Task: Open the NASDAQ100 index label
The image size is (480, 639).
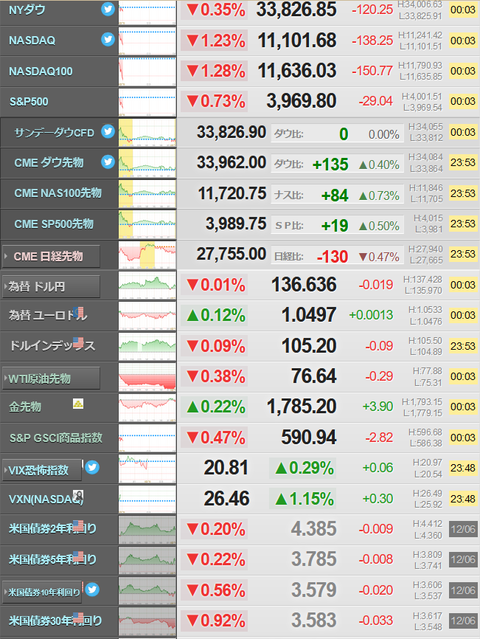Action: (41, 71)
